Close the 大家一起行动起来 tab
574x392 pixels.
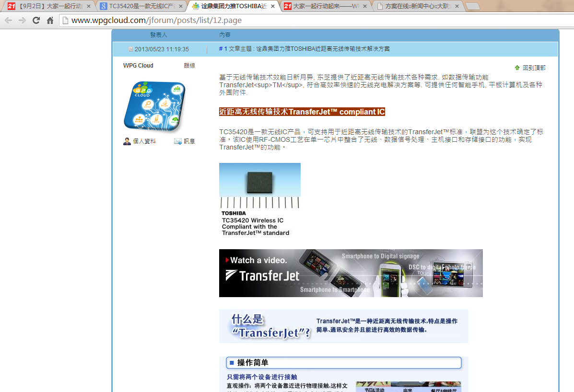364,6
